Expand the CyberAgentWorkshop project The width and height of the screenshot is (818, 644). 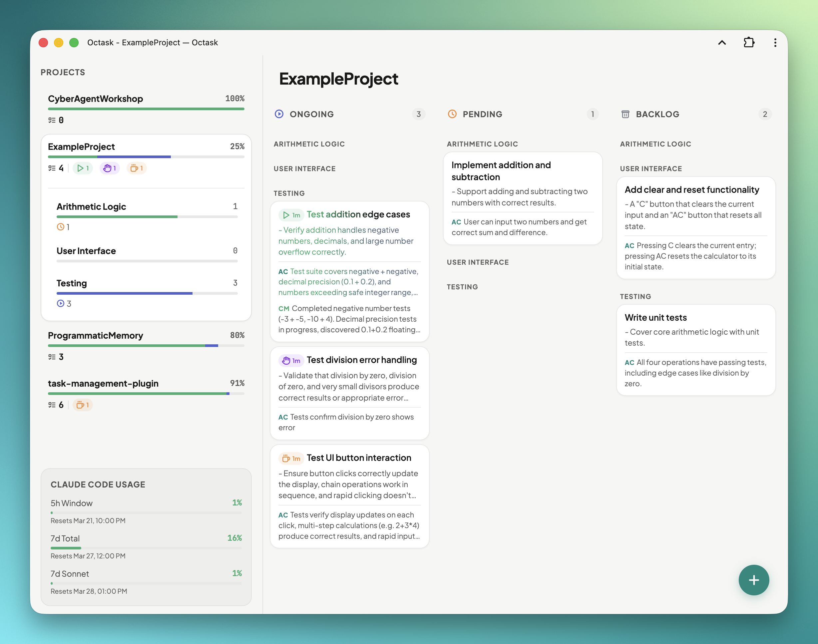click(95, 99)
